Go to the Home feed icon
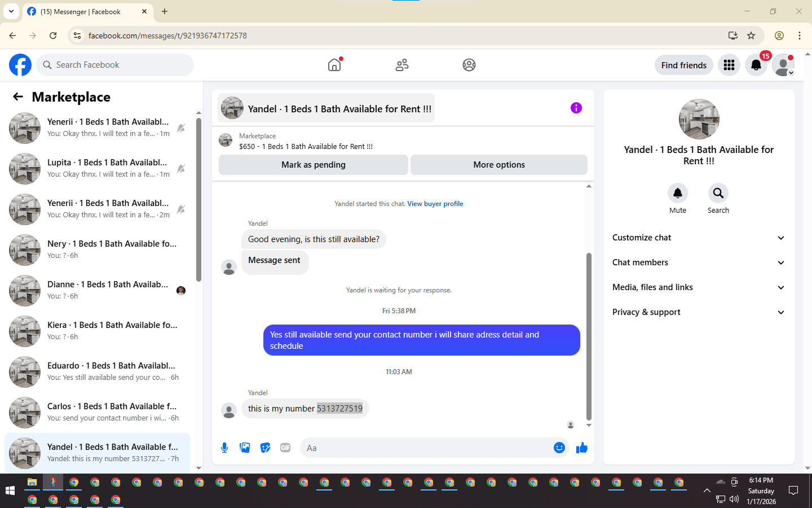Image resolution: width=812 pixels, height=508 pixels. [334, 65]
